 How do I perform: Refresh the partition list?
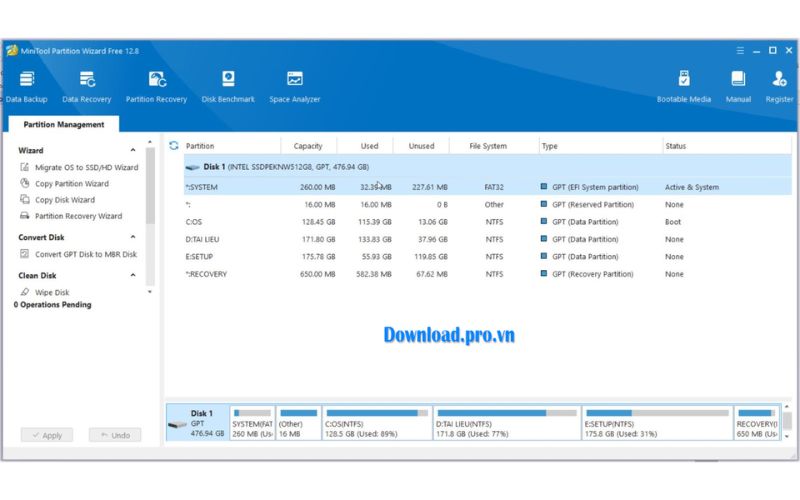point(174,146)
